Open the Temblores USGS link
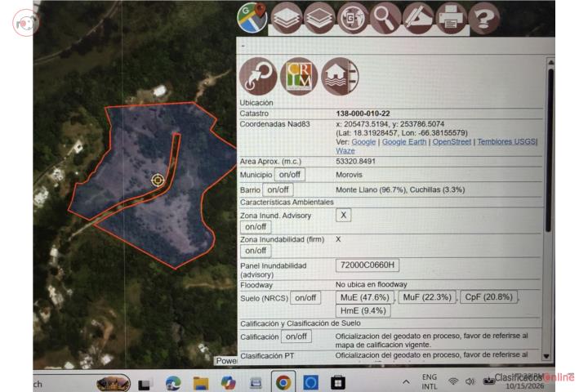This screenshot has height=392, width=588. 506,142
